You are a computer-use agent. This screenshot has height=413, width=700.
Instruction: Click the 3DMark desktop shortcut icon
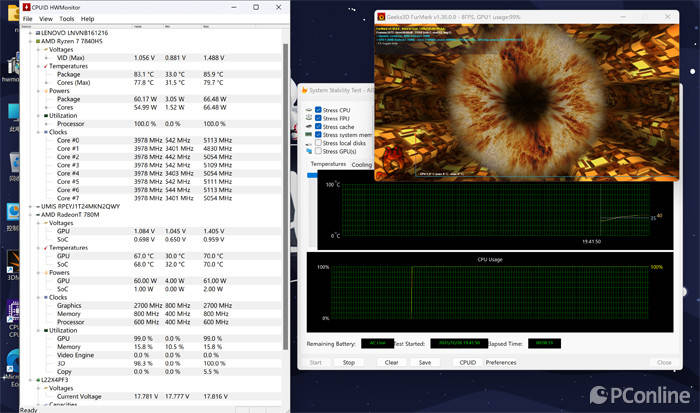[x=12, y=263]
